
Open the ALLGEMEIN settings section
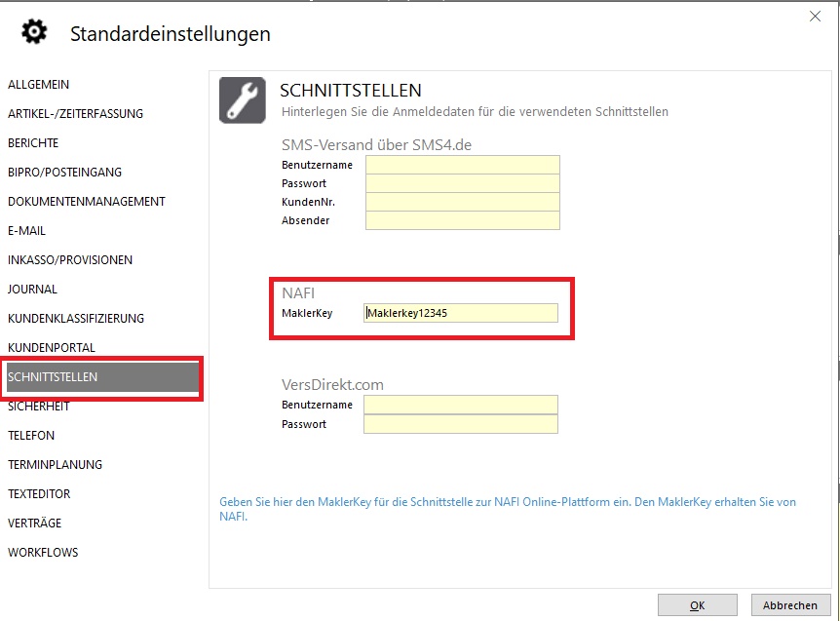pos(39,85)
